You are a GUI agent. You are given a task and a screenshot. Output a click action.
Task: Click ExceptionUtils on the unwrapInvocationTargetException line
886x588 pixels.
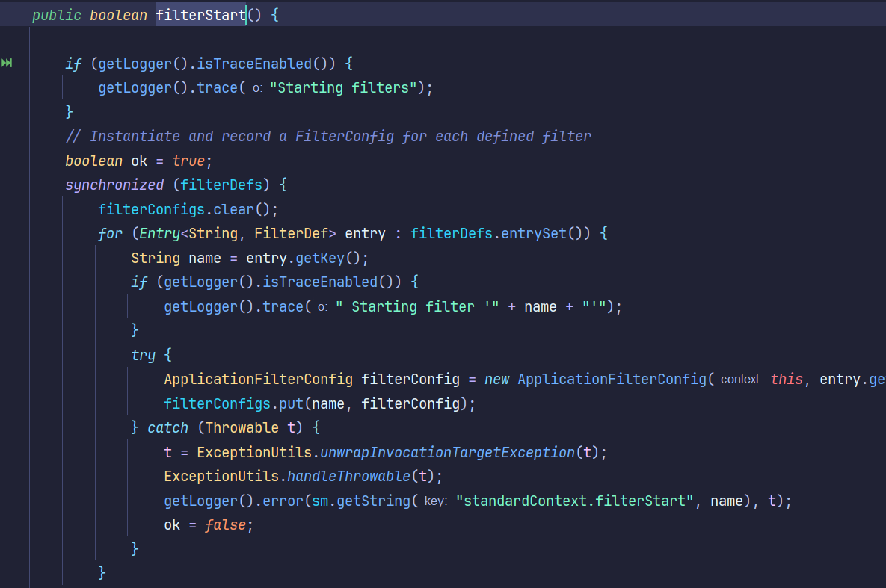pos(254,453)
